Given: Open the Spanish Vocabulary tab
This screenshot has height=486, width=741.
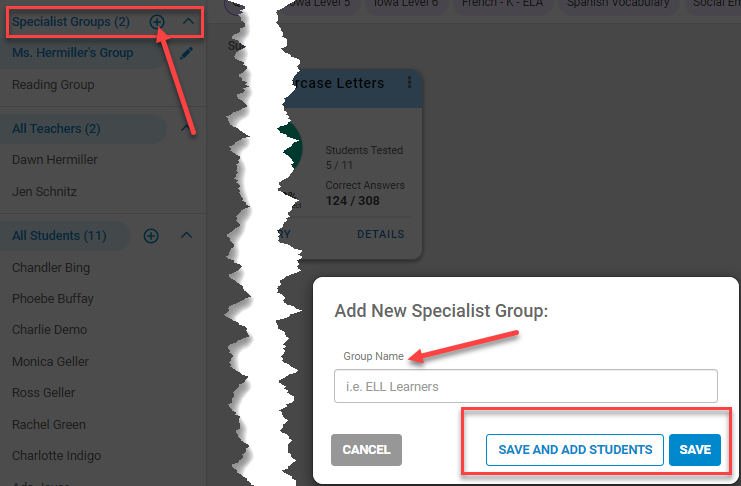Looking at the screenshot, I should point(618,4).
